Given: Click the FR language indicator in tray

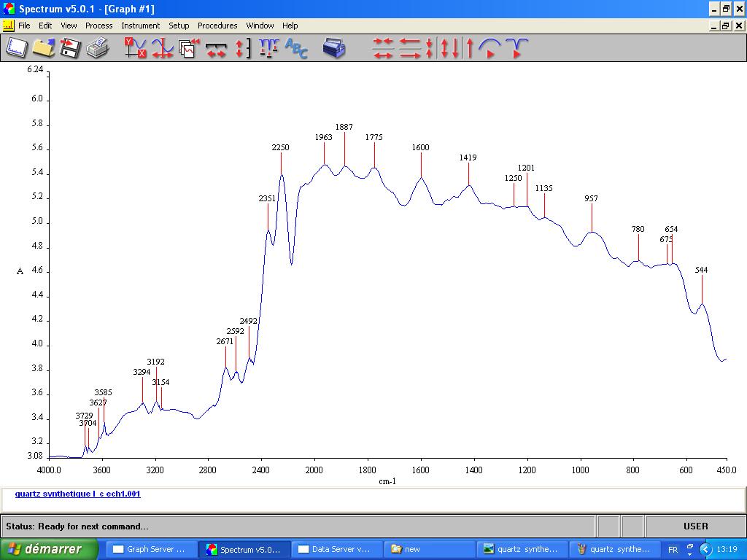Looking at the screenshot, I should pyautogui.click(x=673, y=550).
